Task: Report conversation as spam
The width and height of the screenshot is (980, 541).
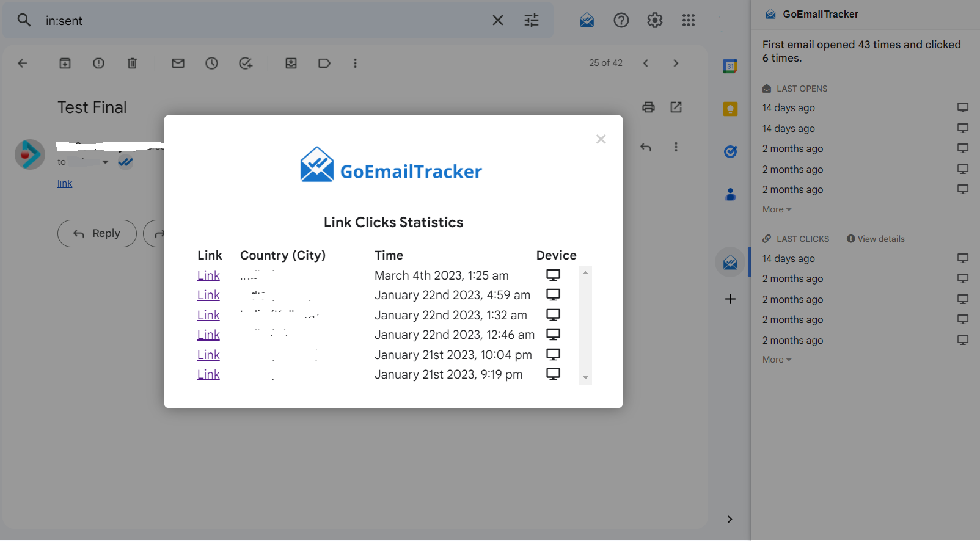Action: coord(98,63)
